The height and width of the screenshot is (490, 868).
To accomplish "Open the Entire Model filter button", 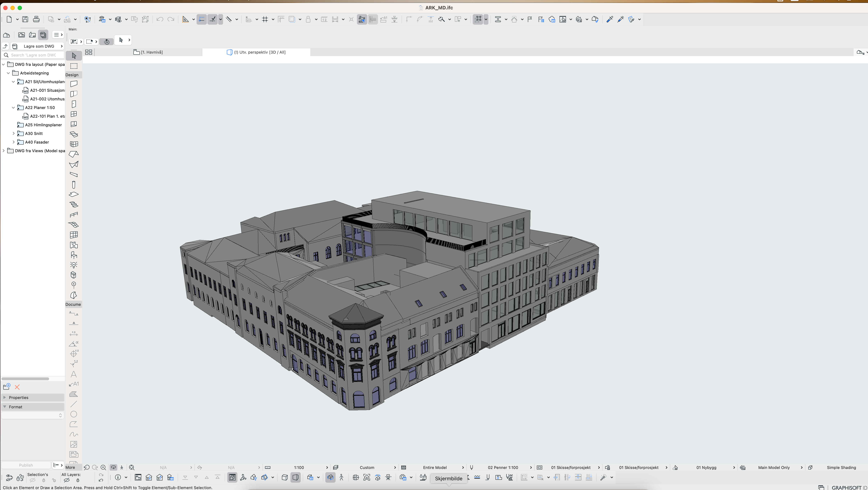I will click(434, 467).
